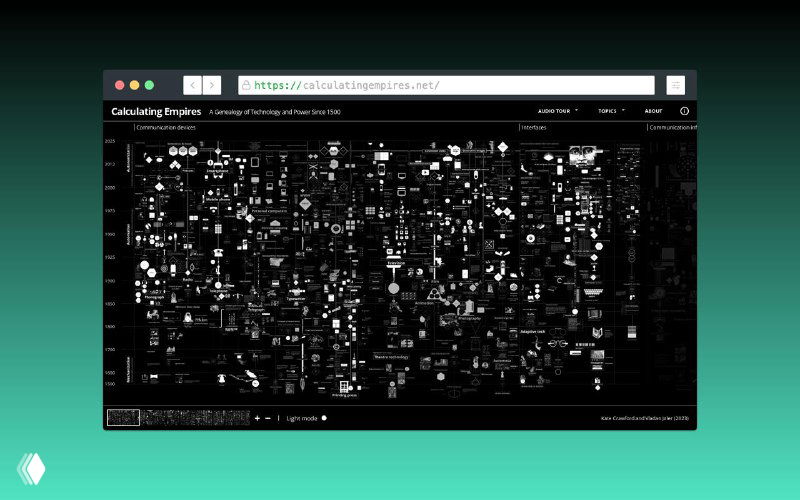
Task: Click the browser forward arrow button
Action: click(211, 85)
